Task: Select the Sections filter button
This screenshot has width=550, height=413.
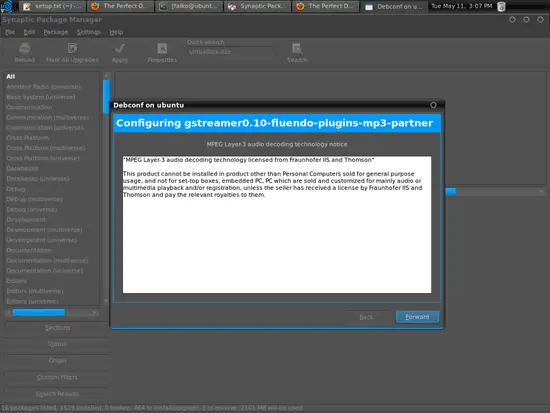Action: [57, 328]
